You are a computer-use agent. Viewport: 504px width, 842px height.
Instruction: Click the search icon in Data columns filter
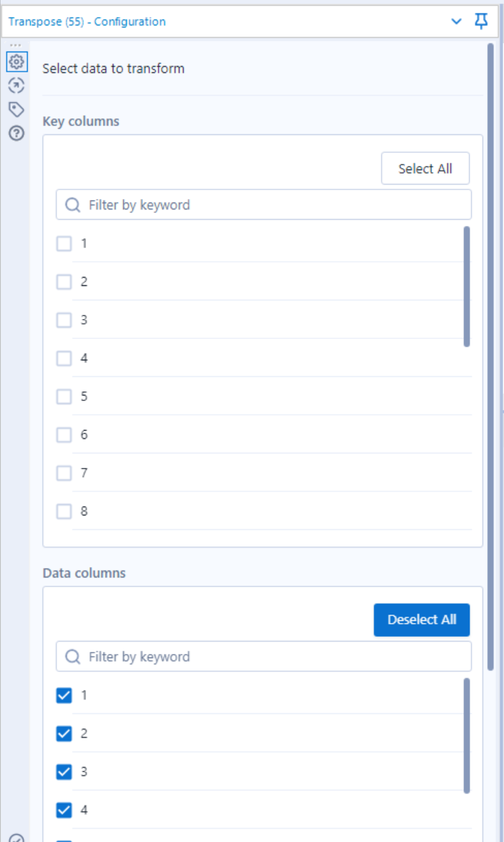coord(72,657)
